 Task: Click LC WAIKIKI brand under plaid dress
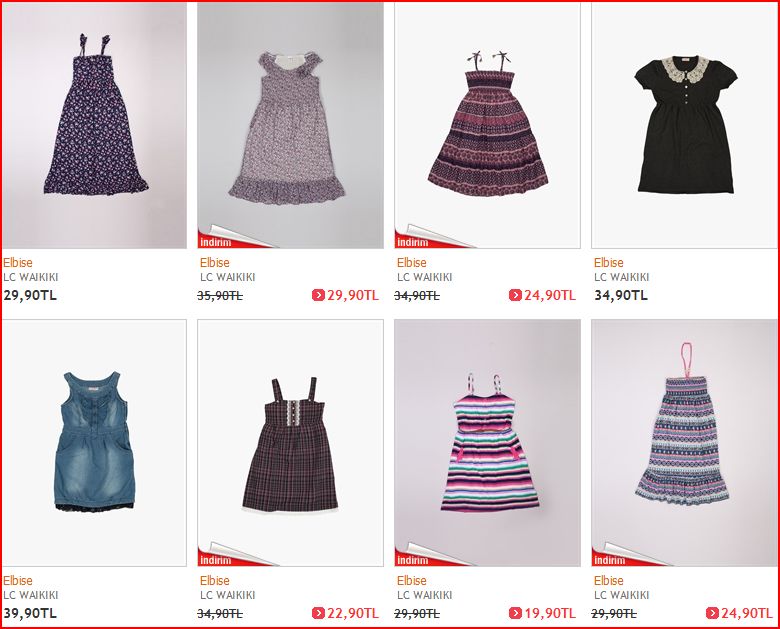[228, 595]
